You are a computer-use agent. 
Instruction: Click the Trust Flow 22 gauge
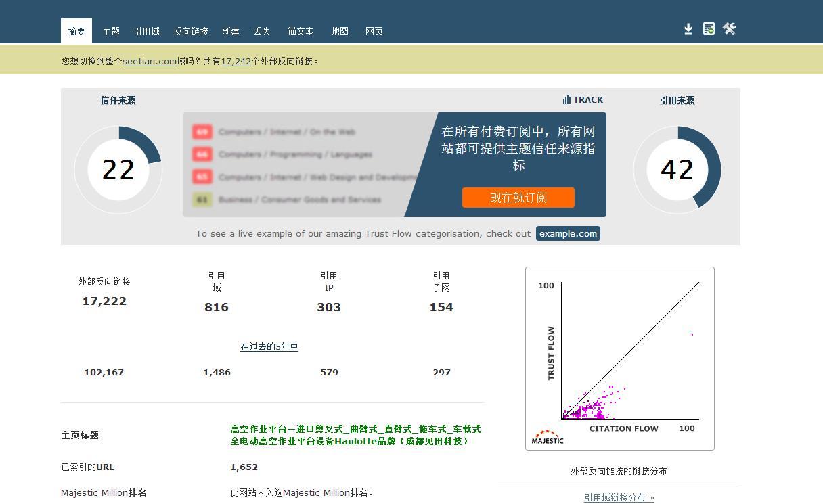(x=118, y=169)
